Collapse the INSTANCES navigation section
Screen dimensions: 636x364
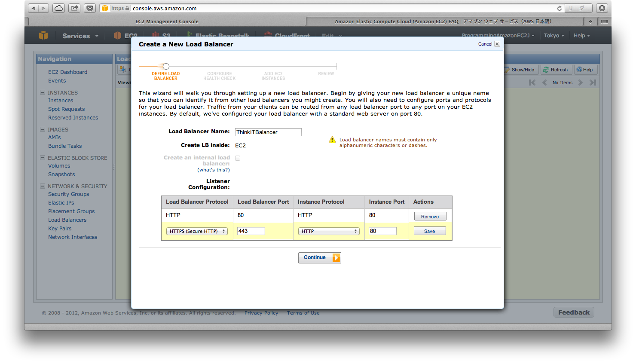(x=43, y=92)
